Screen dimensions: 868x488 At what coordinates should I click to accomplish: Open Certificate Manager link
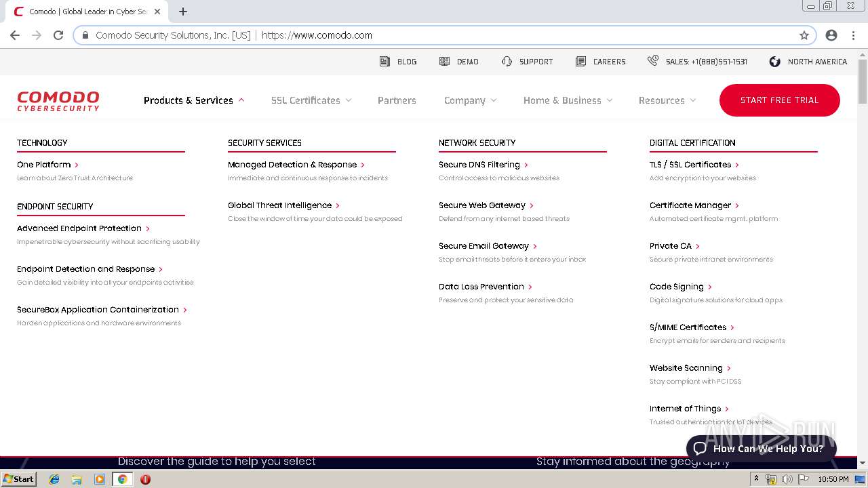pyautogui.click(x=694, y=205)
